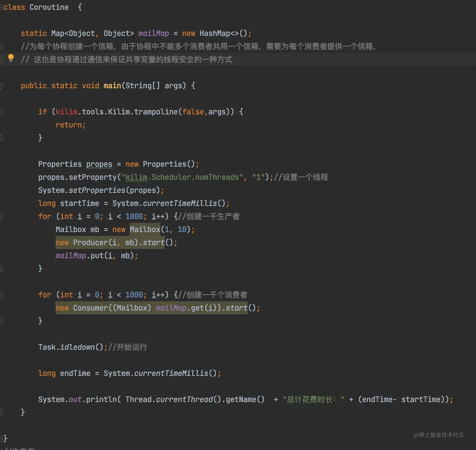The width and height of the screenshot is (476, 450).
Task: Collapse the Coroutine class fold marker
Action: pos(1,7)
